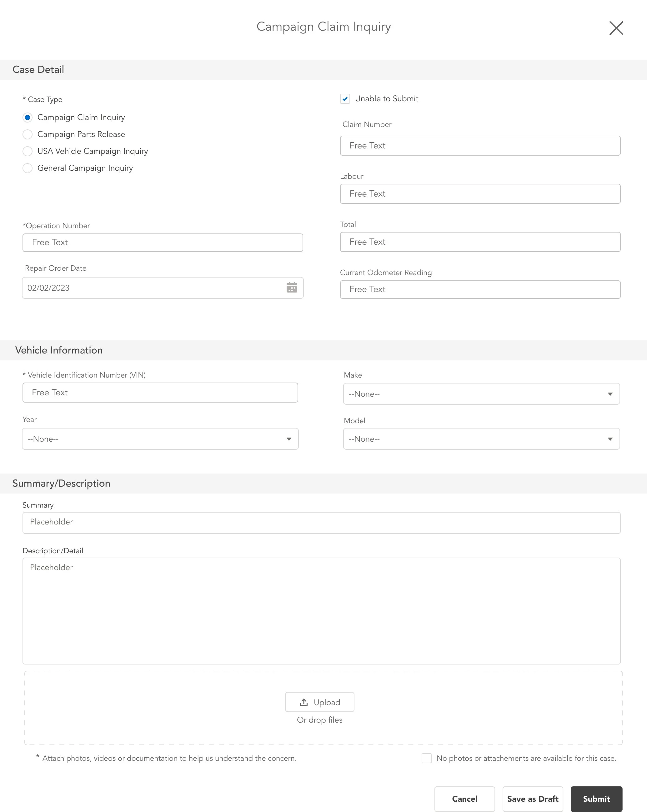Choose USA Vehicle Campaign Inquiry case type
Viewport: 647px width, 812px height.
pos(28,151)
